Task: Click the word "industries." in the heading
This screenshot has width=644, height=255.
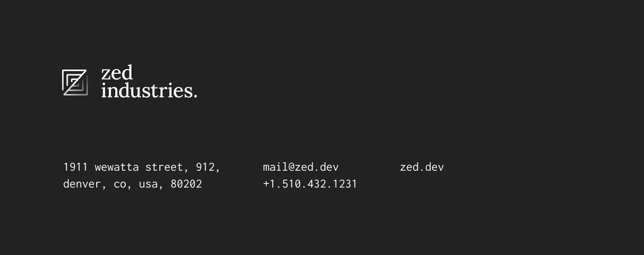Action: [149, 90]
